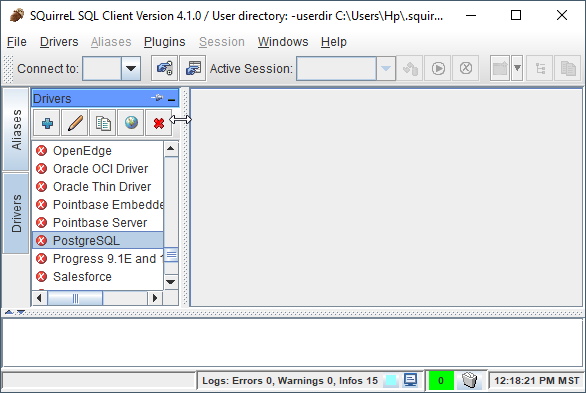This screenshot has height=393, width=586.
Task: Click the disabled new SQL worksheet folder icon
Action: (500, 68)
